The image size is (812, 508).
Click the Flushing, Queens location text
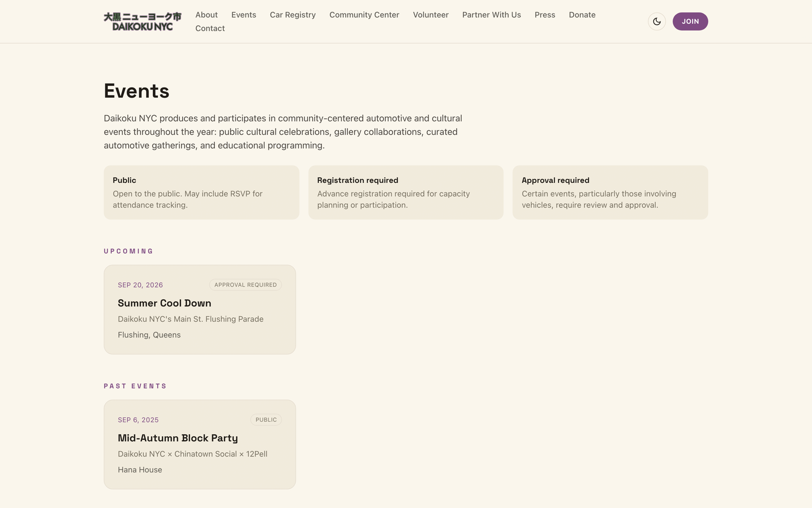(x=149, y=335)
